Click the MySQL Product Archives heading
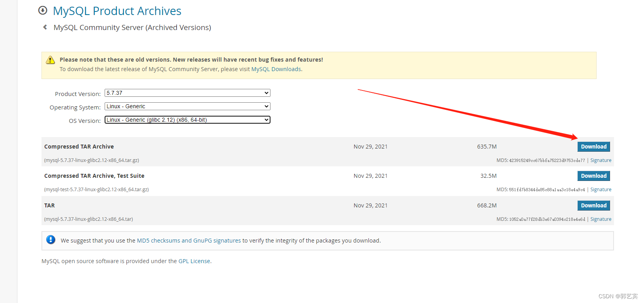Screen dimensions: 644x303 coord(117,11)
